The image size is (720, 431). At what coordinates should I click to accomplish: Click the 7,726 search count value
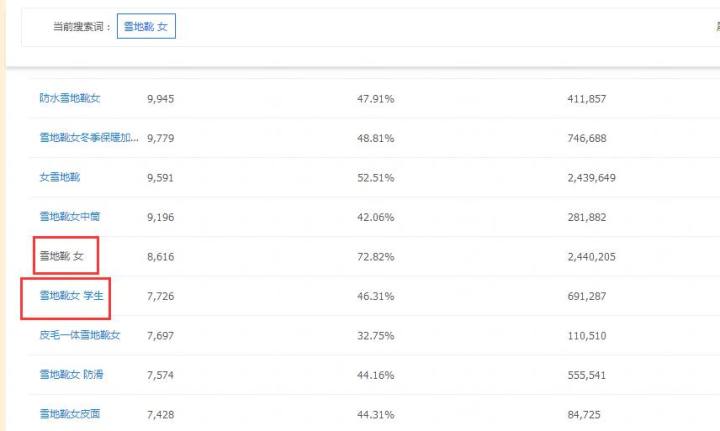click(x=161, y=296)
